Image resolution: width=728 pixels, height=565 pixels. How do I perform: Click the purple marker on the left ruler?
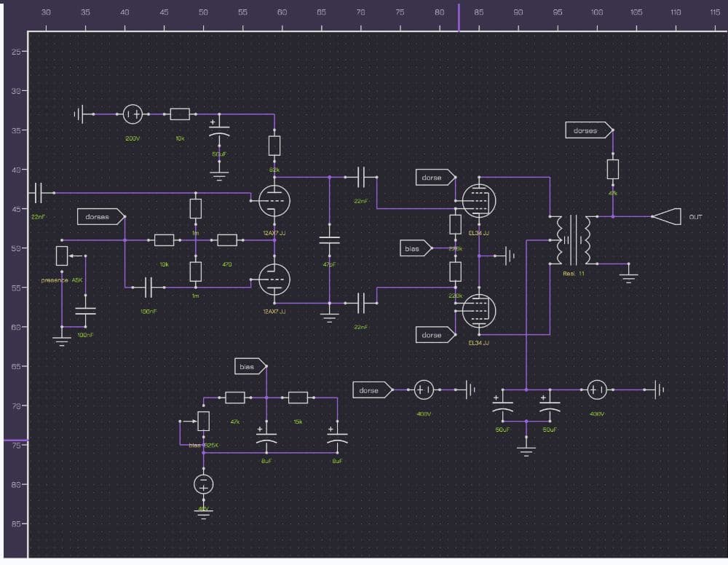coord(16,440)
